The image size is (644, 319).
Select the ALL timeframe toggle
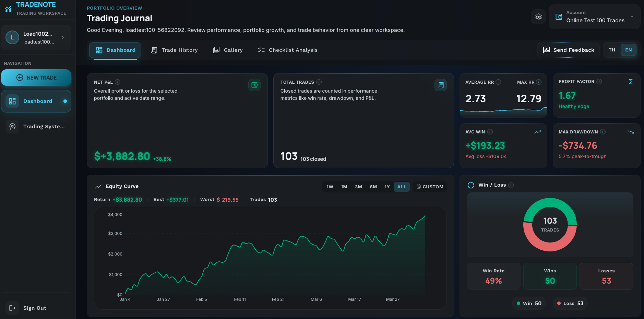[x=402, y=187]
